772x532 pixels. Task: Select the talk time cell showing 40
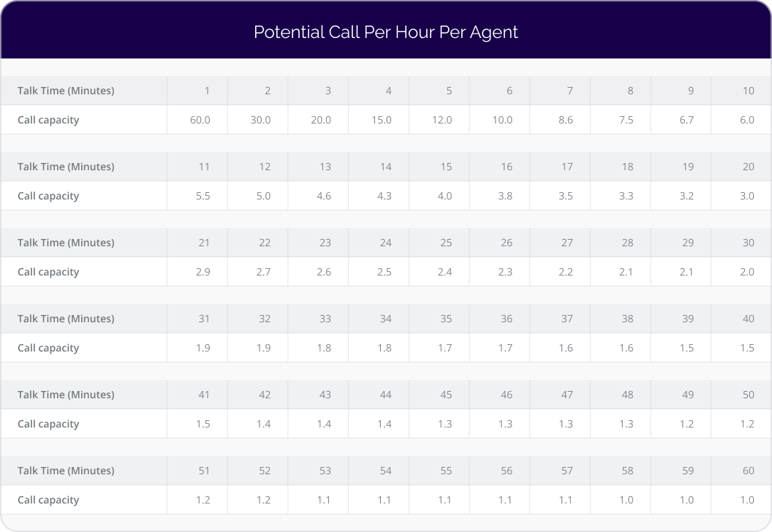pos(741,319)
